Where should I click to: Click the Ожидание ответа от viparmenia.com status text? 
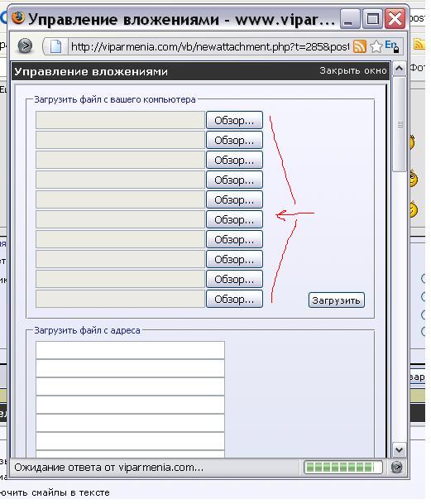[109, 467]
